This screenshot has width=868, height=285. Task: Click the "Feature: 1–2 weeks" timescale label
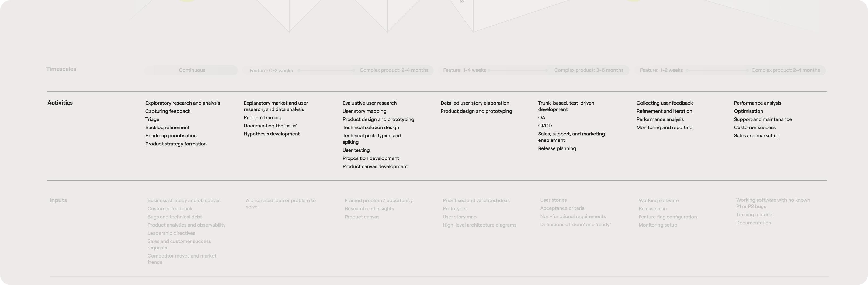661,70
